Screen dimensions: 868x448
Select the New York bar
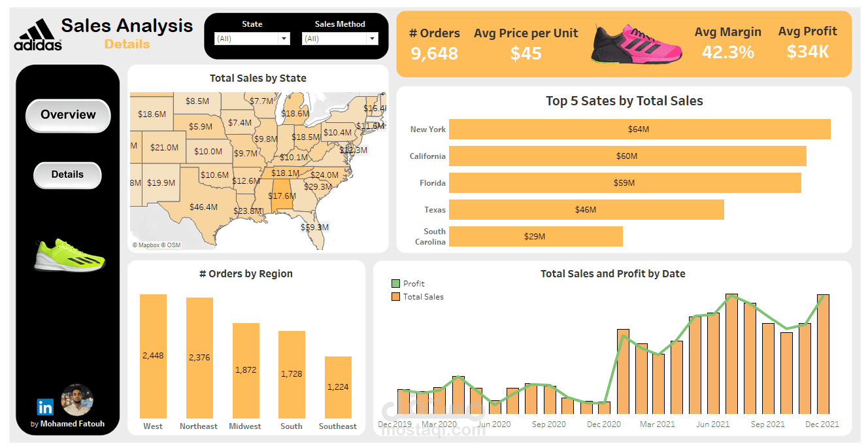coord(640,129)
